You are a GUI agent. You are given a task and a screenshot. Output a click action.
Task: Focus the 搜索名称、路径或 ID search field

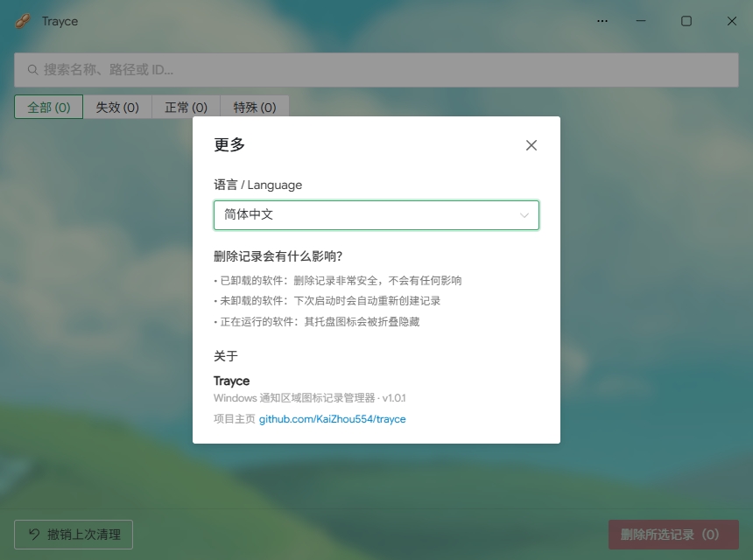click(376, 70)
